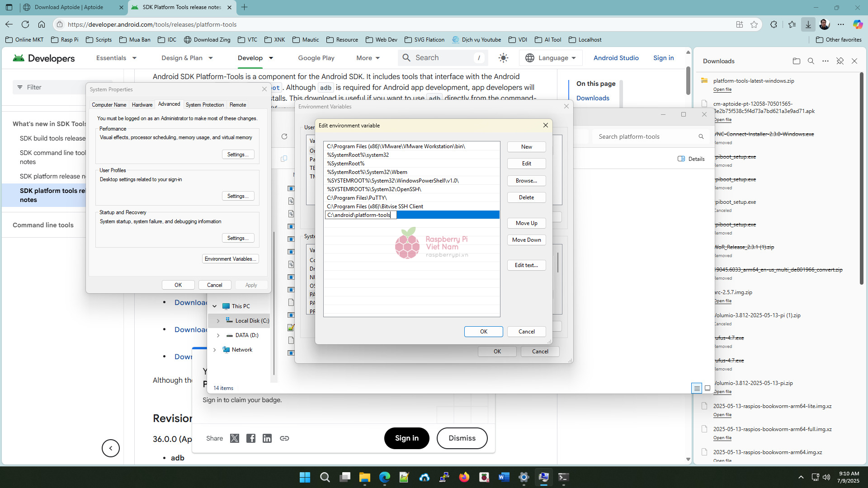
Task: Click Android Studio link
Action: coord(616,58)
